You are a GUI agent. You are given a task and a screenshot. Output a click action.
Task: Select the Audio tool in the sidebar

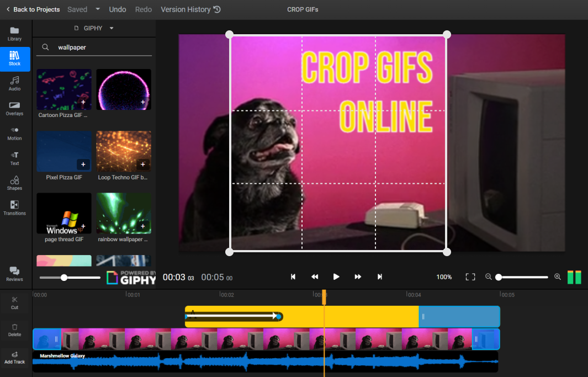pyautogui.click(x=14, y=83)
